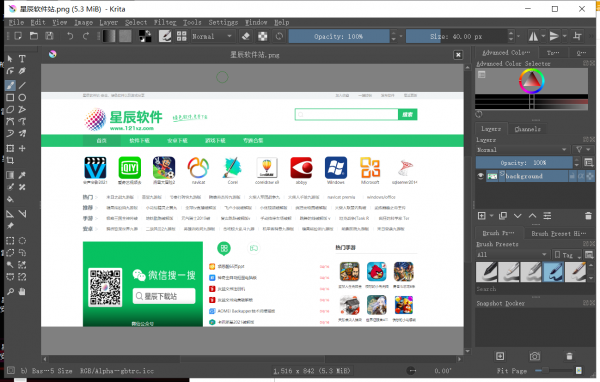The image size is (600, 382).
Task: Add new paint layer plus button
Action: (x=481, y=216)
